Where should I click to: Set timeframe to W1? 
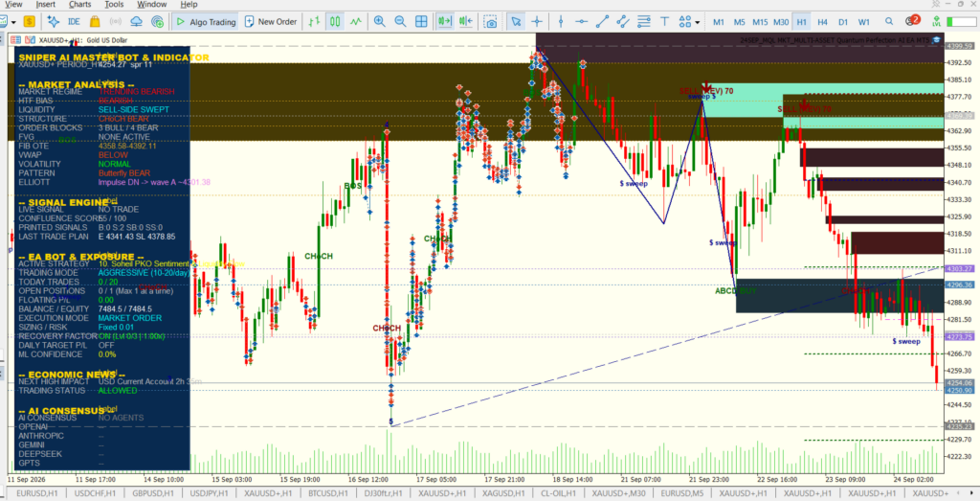tap(864, 22)
